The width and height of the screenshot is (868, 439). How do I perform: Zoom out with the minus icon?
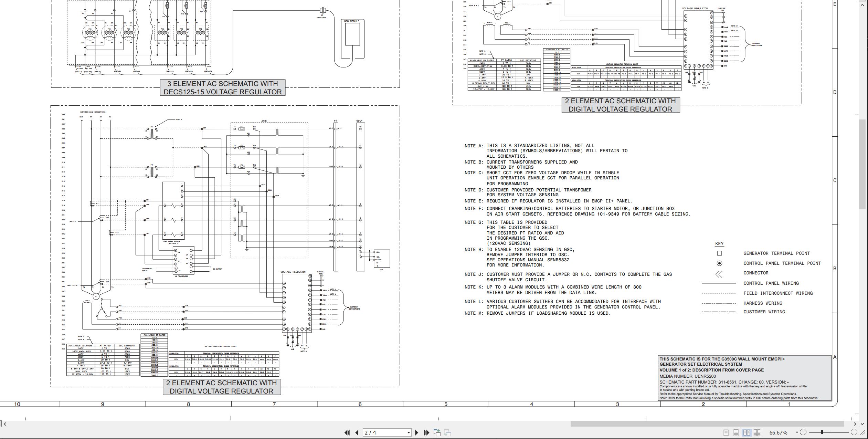point(803,432)
